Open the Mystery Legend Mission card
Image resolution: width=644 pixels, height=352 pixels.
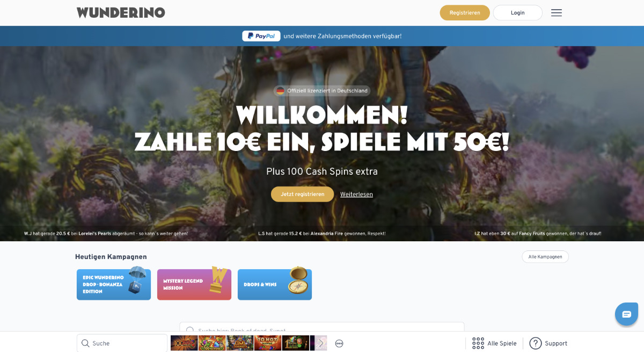[x=194, y=284]
